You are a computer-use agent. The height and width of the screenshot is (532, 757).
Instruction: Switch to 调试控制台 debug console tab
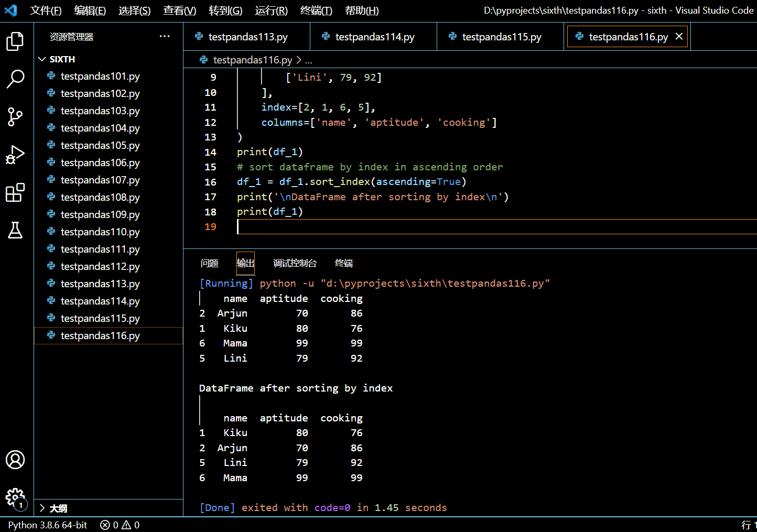(295, 263)
